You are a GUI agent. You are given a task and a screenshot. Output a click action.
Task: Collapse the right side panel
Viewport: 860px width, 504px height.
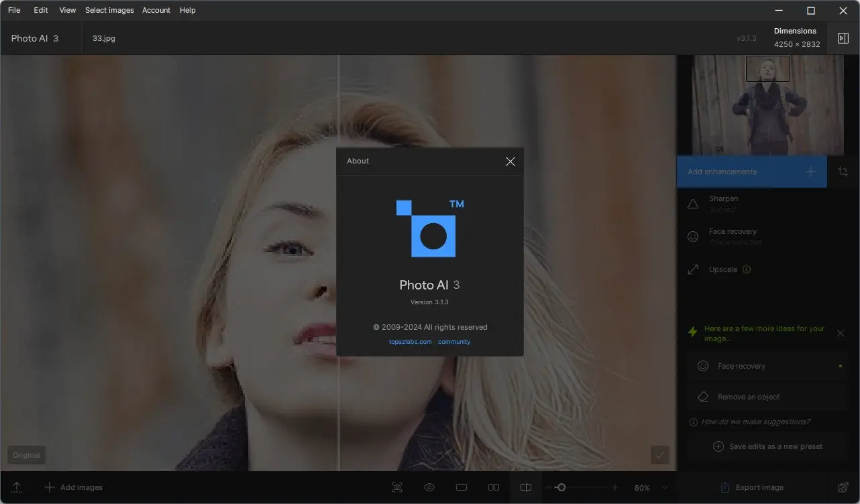pos(843,38)
